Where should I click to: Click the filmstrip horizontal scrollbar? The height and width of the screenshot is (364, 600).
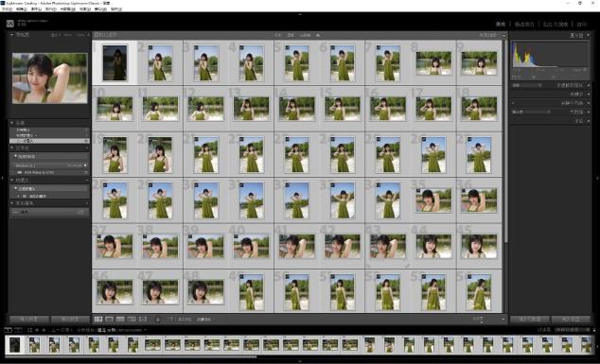[132, 357]
